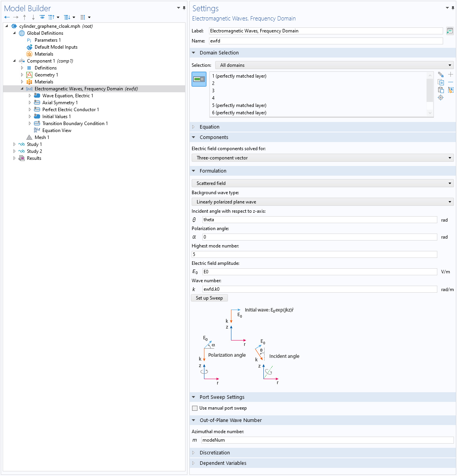Click the Clear Selection broom icon

pos(450,90)
